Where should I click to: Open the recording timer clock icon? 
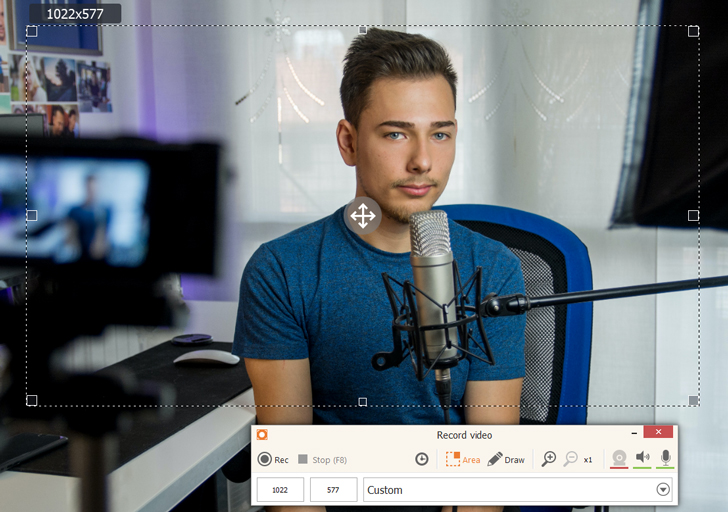422,459
